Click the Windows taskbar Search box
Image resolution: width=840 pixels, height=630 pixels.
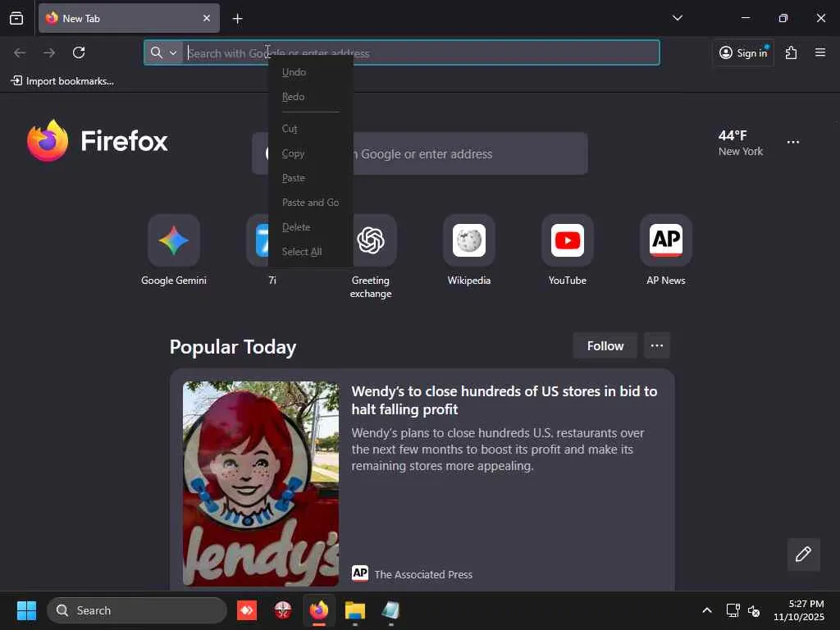(x=137, y=610)
